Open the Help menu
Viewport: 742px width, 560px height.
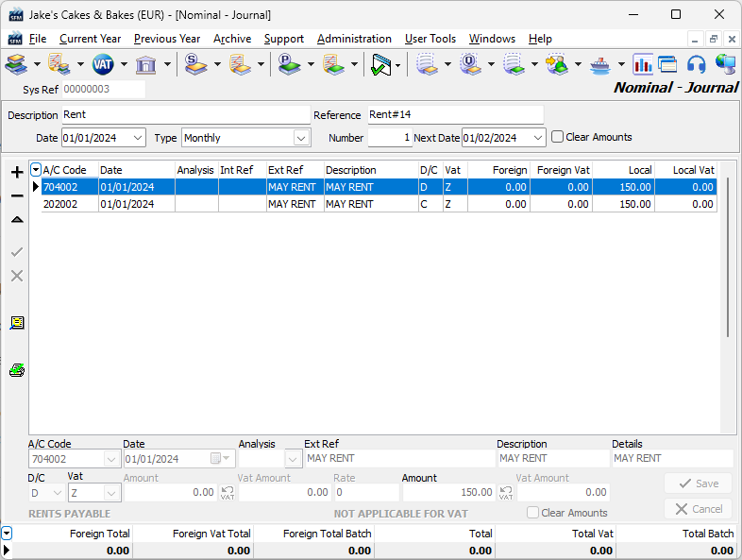pos(540,39)
